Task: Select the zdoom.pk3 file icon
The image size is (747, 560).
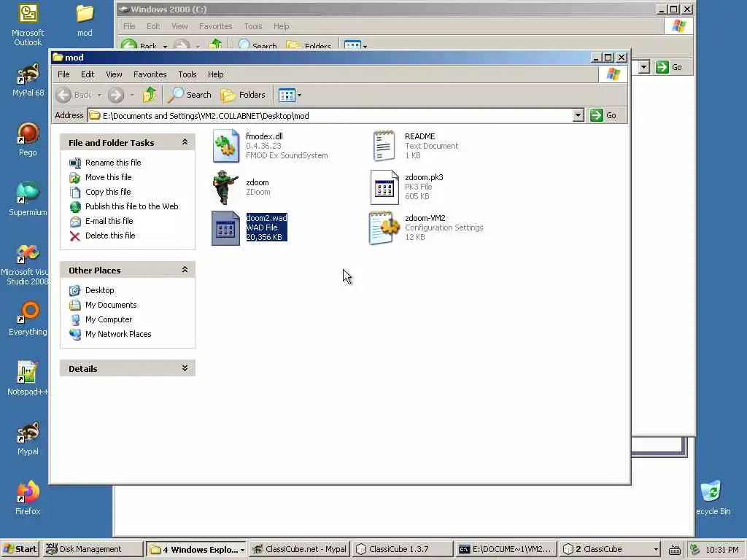Action: pyautogui.click(x=384, y=187)
